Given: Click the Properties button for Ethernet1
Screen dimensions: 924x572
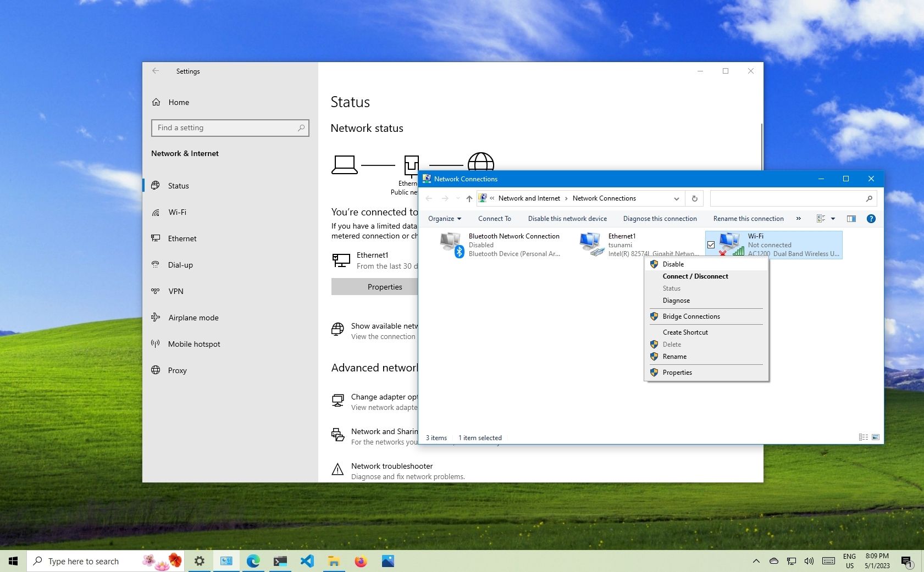Looking at the screenshot, I should point(384,286).
